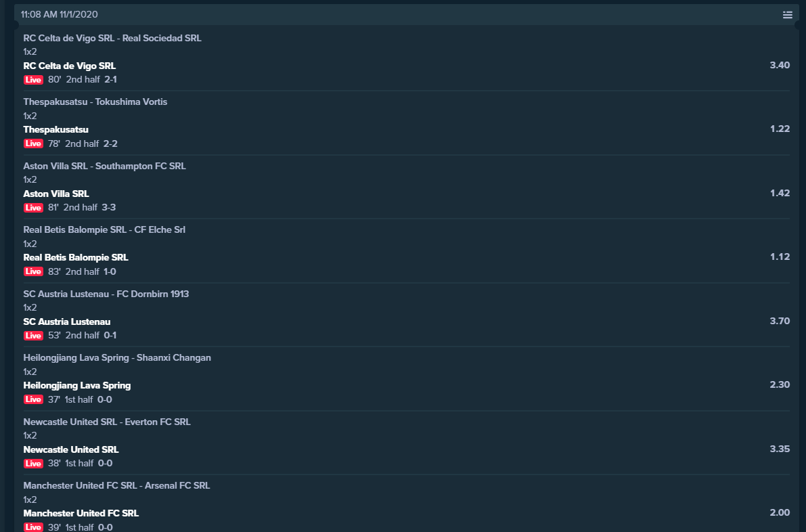This screenshot has width=806, height=532.
Task: Click Live badge for RC Celta de Vigo match
Action: tap(33, 80)
